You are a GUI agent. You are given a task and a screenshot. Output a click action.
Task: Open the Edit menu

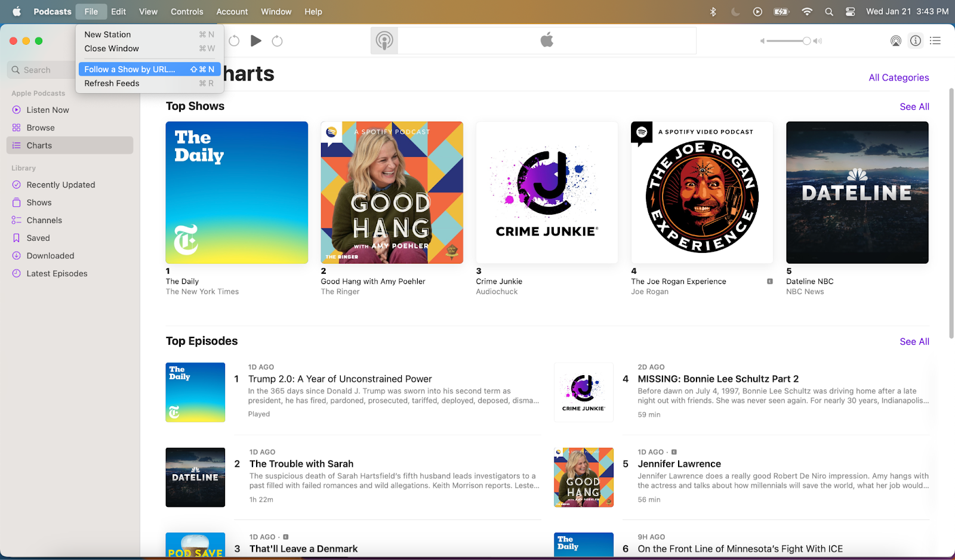click(x=118, y=11)
